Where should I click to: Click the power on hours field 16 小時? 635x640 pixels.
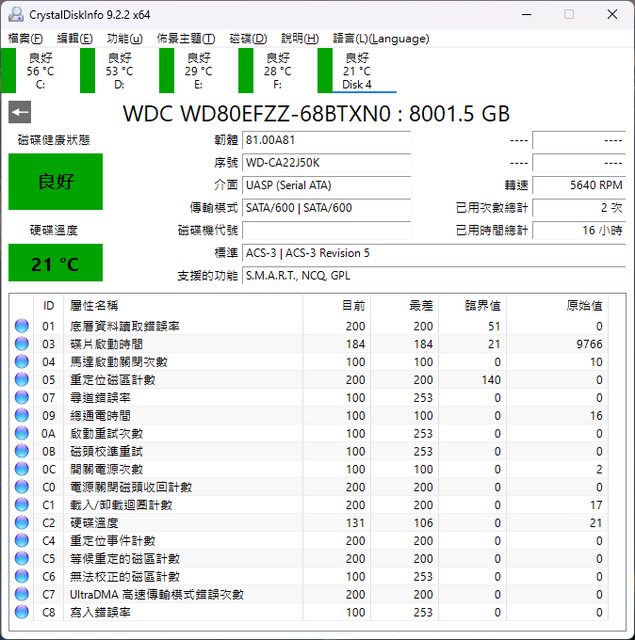pyautogui.click(x=579, y=230)
